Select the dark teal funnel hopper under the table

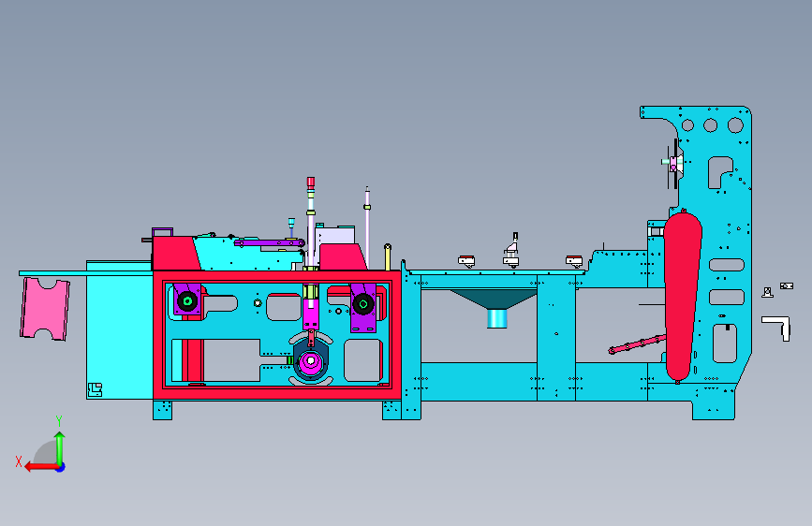(x=493, y=300)
